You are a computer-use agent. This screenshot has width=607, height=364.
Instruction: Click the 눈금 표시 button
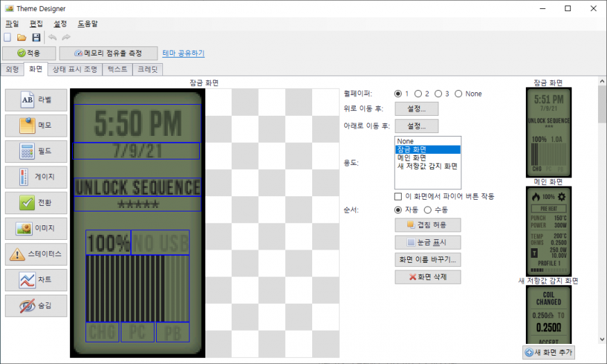click(428, 243)
